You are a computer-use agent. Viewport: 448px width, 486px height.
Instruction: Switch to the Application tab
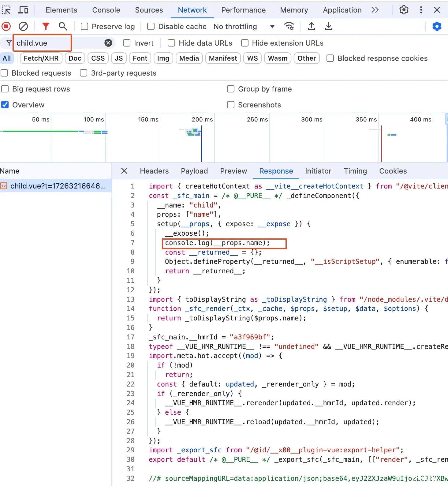click(342, 10)
